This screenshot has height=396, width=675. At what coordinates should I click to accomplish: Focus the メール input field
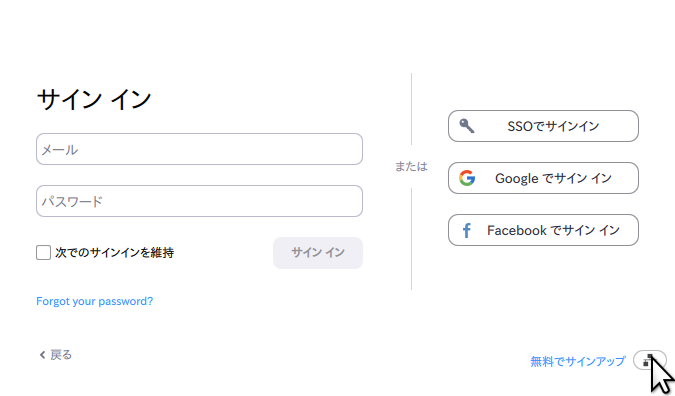coord(199,149)
